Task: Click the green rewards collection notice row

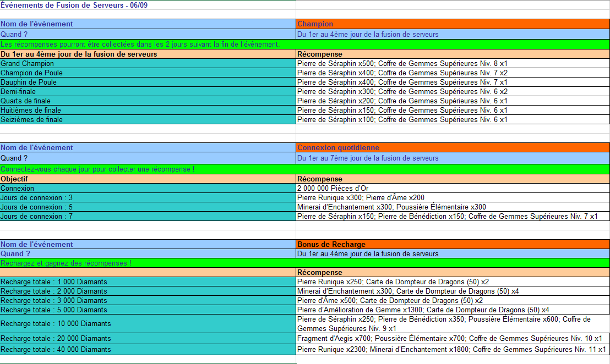Action: click(x=304, y=45)
